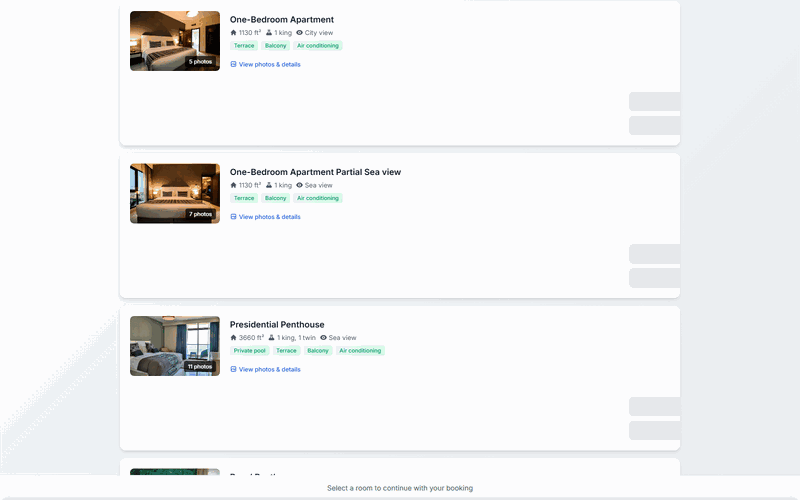Click the photos icon in One-Bedroom Apartment details link

[x=233, y=64]
